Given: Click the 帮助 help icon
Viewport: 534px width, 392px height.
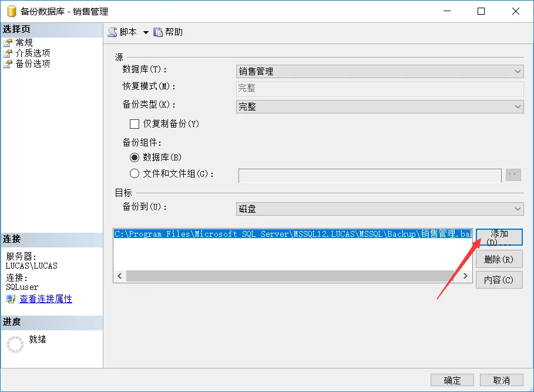Looking at the screenshot, I should 157,32.
